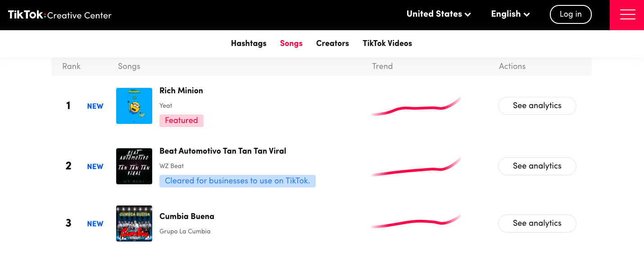
Task: Click the trend line for Cumbia Buena
Action: click(415, 222)
